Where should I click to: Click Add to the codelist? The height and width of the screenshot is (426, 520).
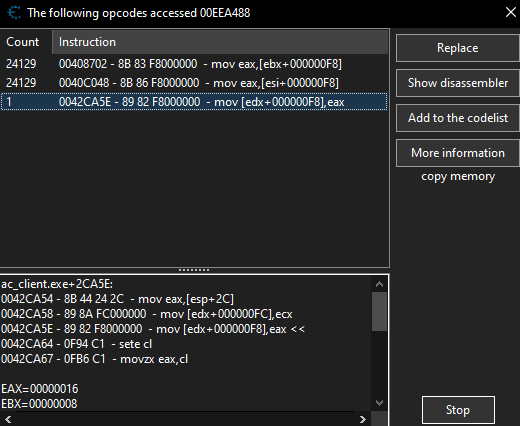pyautogui.click(x=457, y=118)
